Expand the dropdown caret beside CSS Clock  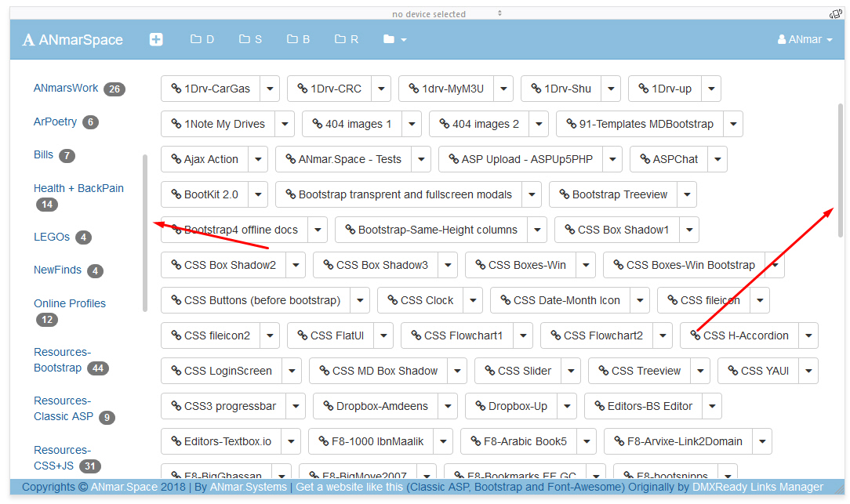[473, 300]
